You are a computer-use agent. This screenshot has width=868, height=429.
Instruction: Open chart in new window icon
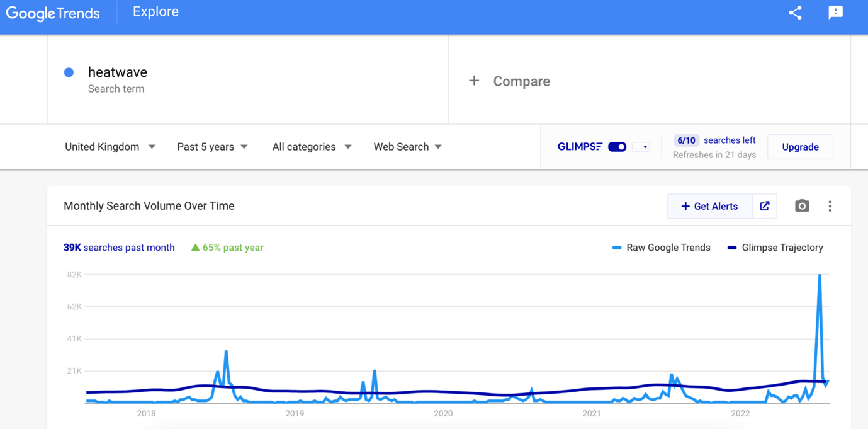[x=764, y=206]
